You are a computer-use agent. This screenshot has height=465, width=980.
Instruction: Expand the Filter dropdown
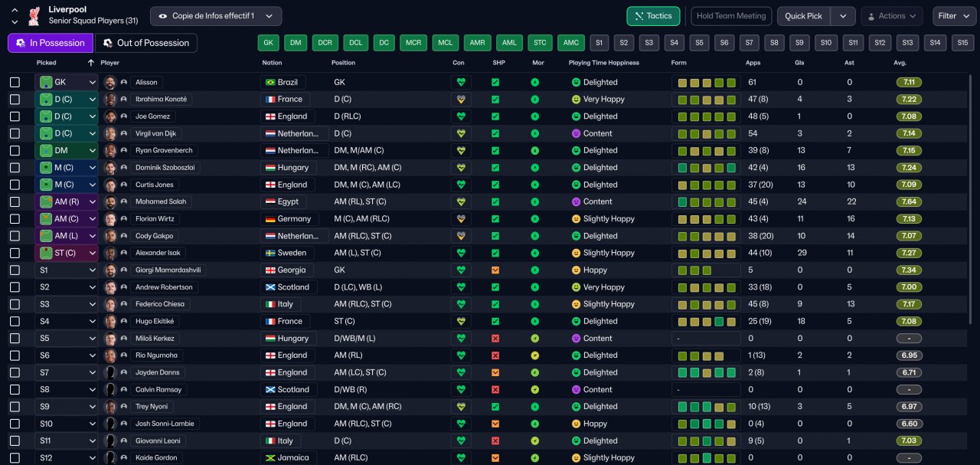[x=954, y=16]
